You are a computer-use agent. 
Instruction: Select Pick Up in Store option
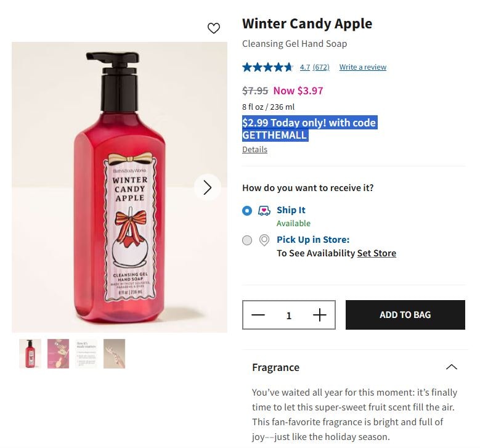[x=247, y=240]
